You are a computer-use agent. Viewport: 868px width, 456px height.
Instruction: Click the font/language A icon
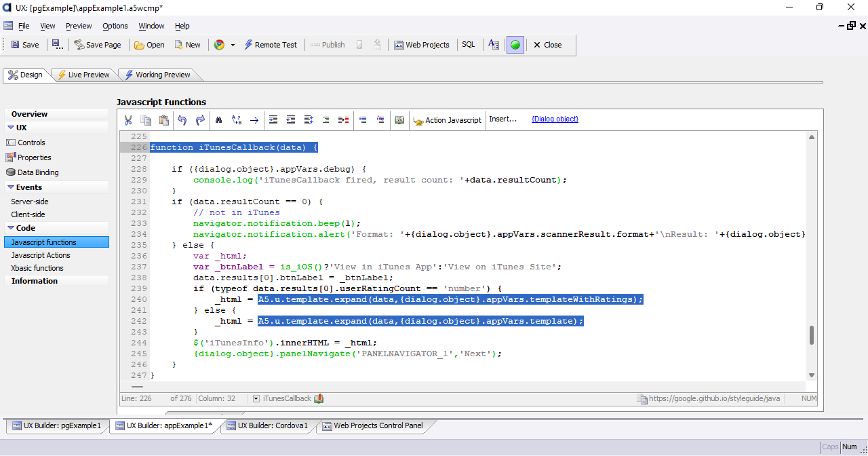tap(494, 45)
